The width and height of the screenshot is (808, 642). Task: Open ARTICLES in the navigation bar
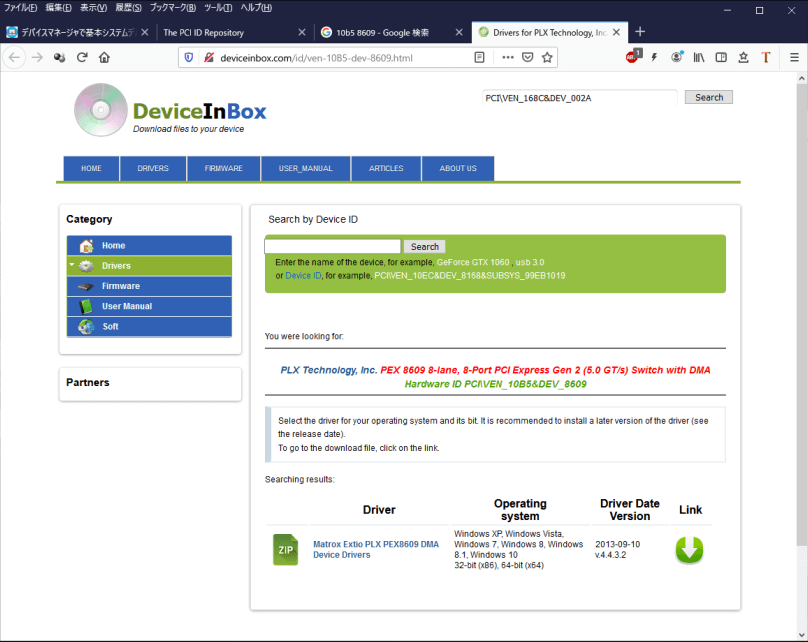386,168
